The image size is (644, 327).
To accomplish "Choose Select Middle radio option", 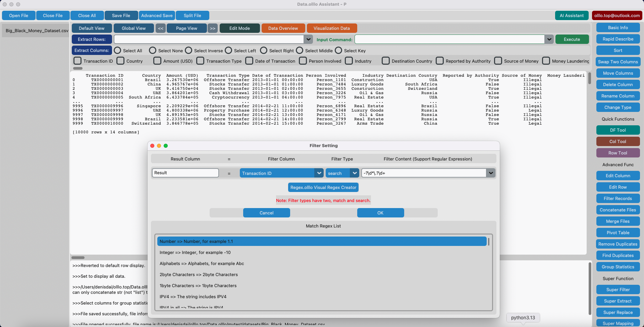I will point(300,51).
